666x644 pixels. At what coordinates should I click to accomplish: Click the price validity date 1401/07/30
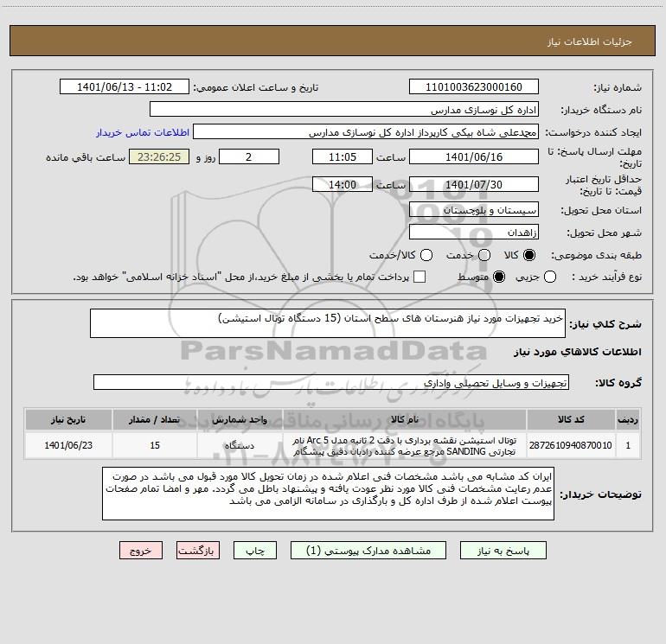pyautogui.click(x=474, y=184)
